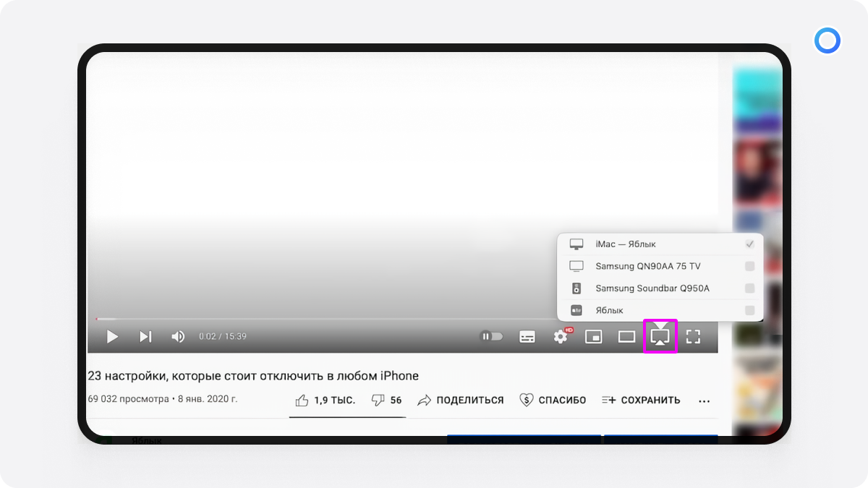Select Samsung Soundbar Q950A in the AirPlay list
This screenshot has width=868, height=488.
(652, 288)
